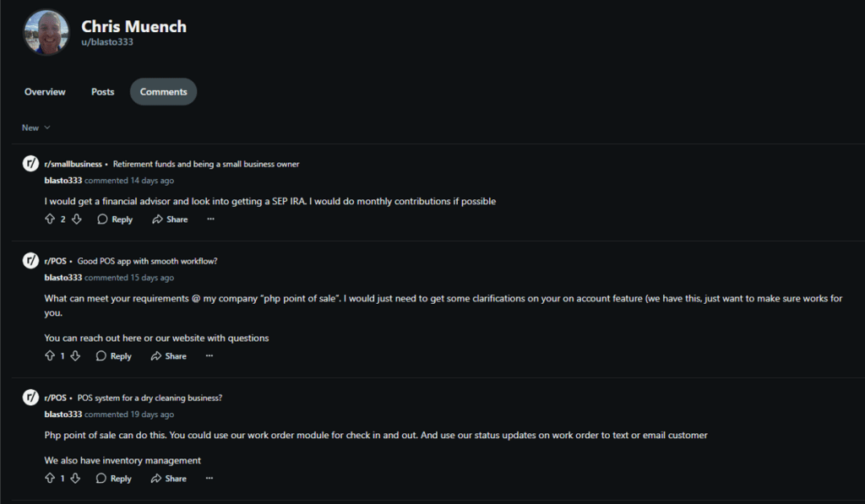The width and height of the screenshot is (865, 504).
Task: Open 'POS system for a dry cleaning business?' post
Action: tap(150, 398)
